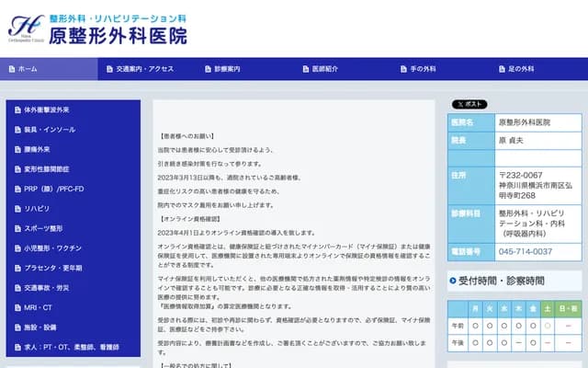Viewport: 588px width, 368px height.
Task: Click document icon beside 装具・インソール
Action: click(x=17, y=130)
